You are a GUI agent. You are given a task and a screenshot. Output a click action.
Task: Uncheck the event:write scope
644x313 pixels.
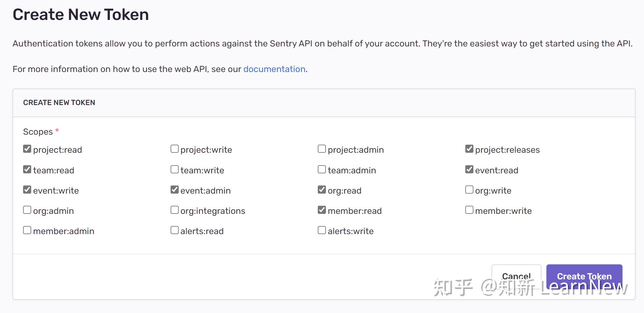click(27, 189)
